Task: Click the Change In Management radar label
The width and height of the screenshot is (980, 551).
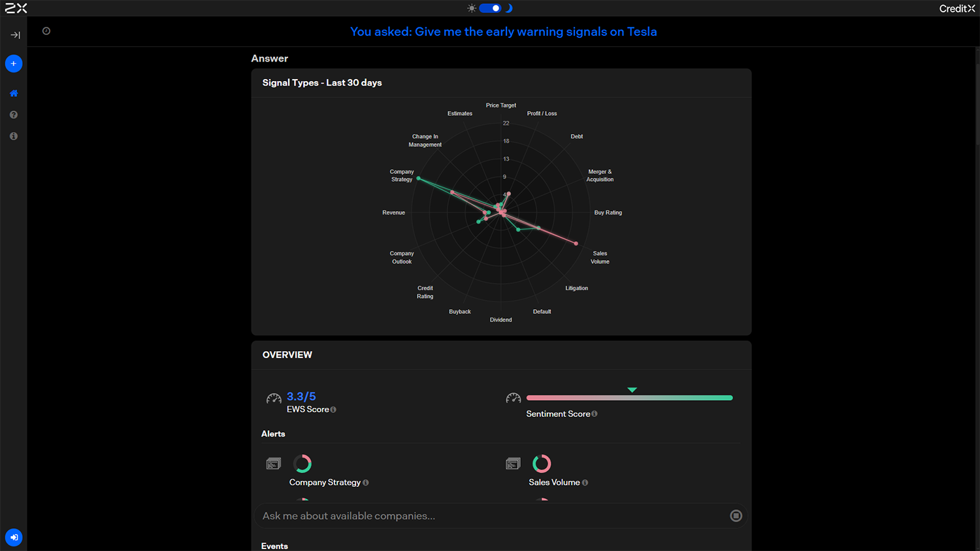Action: (x=425, y=141)
